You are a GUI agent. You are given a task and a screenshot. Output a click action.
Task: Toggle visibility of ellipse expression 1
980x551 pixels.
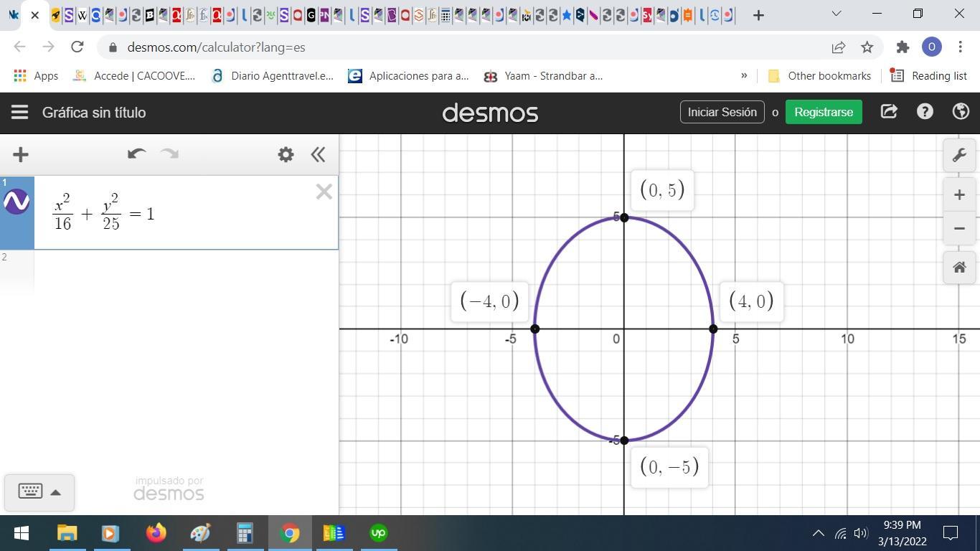(x=17, y=202)
